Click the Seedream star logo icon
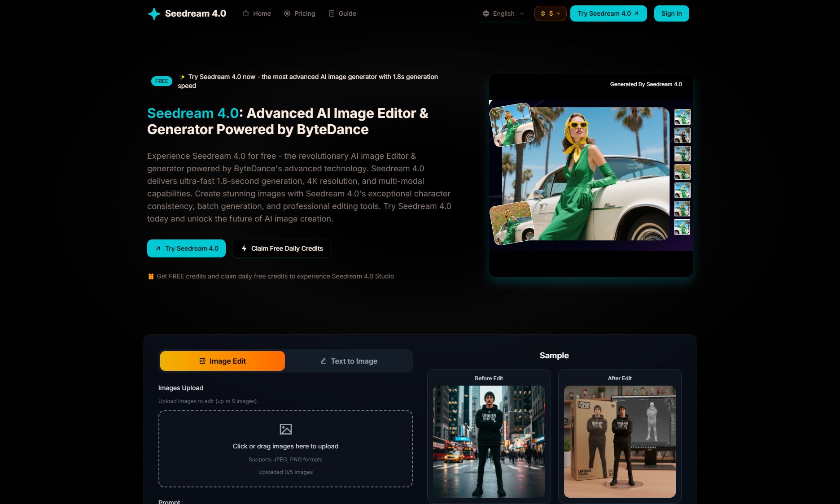Viewport: 840px width, 504px height. [x=154, y=13]
